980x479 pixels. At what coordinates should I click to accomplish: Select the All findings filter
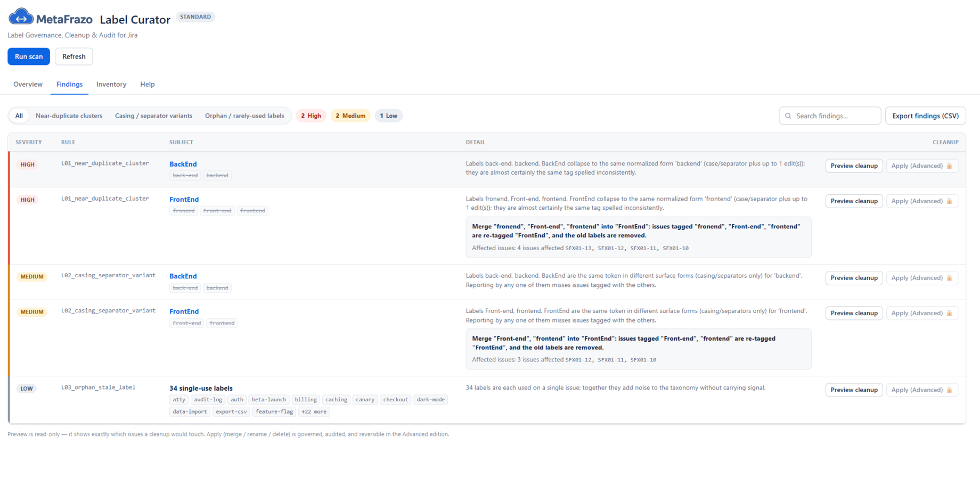(19, 116)
